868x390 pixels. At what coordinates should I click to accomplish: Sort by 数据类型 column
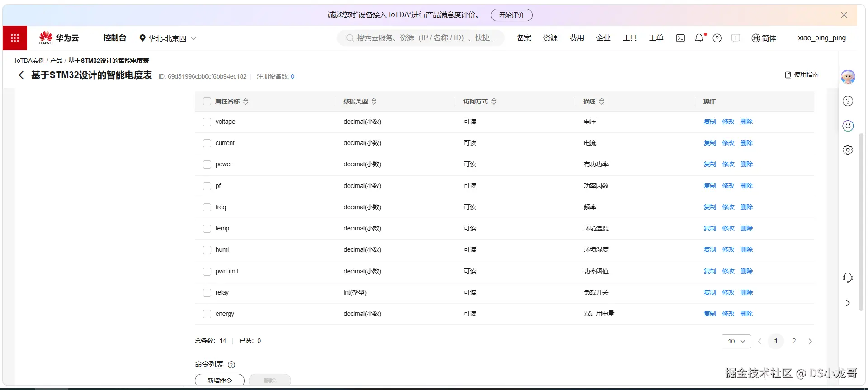coord(374,101)
